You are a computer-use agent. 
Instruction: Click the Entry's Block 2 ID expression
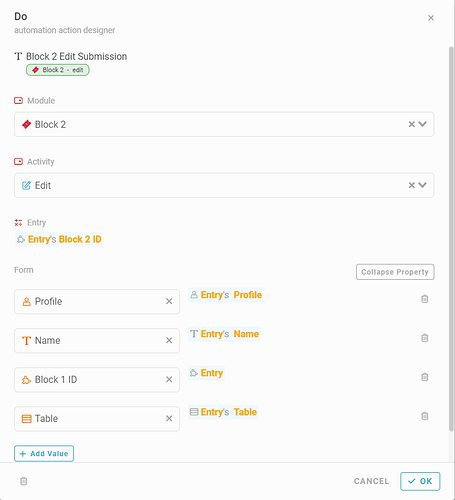(x=59, y=239)
